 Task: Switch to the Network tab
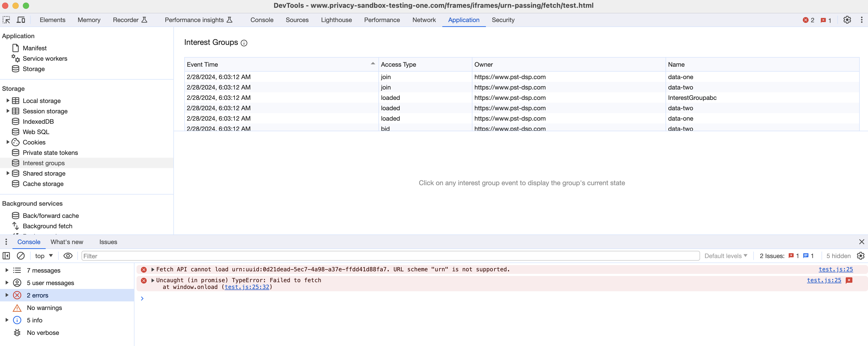(424, 20)
